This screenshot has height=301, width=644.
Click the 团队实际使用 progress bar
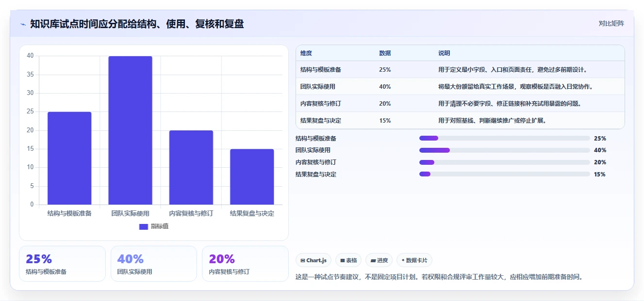(x=505, y=150)
